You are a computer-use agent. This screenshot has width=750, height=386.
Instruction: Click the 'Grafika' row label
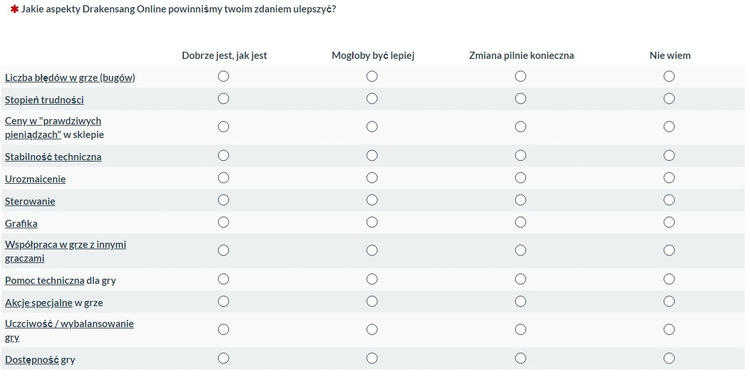pyautogui.click(x=21, y=224)
